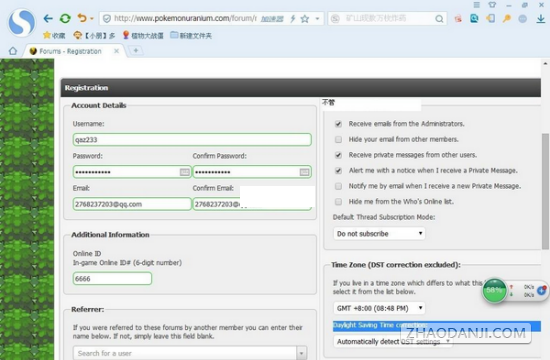This screenshot has width=550, height=360.
Task: Check Hide me from Who's Online list
Action: (338, 201)
